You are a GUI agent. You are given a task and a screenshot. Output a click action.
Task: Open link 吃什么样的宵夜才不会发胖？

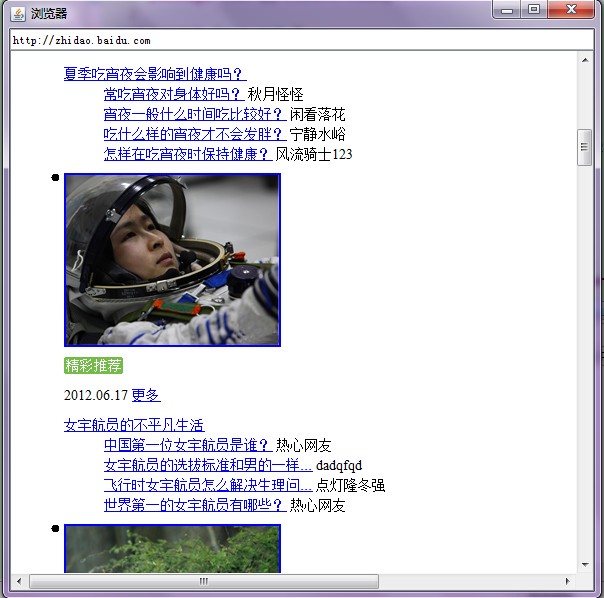(x=195, y=134)
